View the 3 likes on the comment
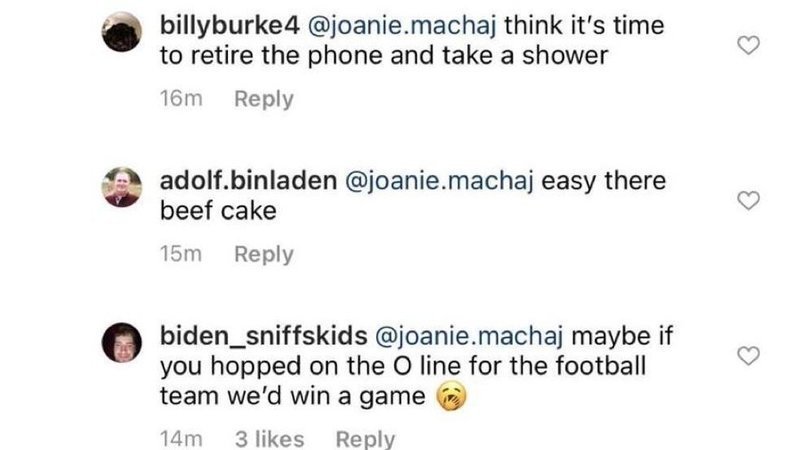 click(269, 438)
